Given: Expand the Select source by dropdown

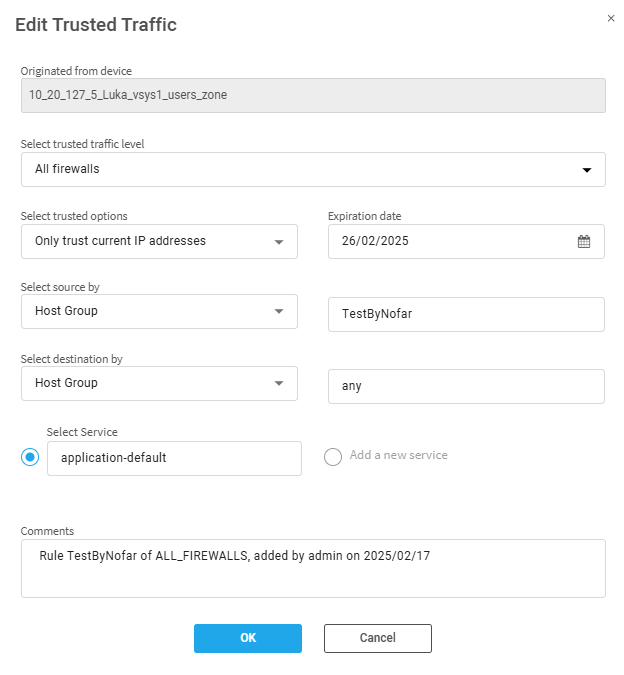Looking at the screenshot, I should coord(279,312).
